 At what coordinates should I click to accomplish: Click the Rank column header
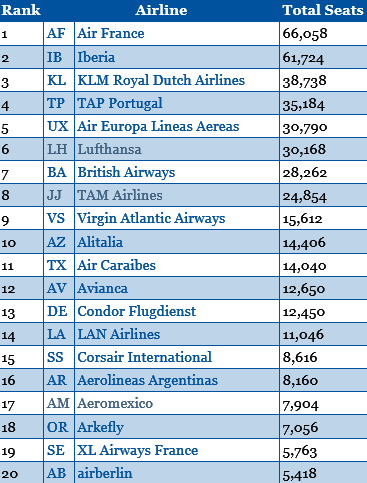point(21,10)
